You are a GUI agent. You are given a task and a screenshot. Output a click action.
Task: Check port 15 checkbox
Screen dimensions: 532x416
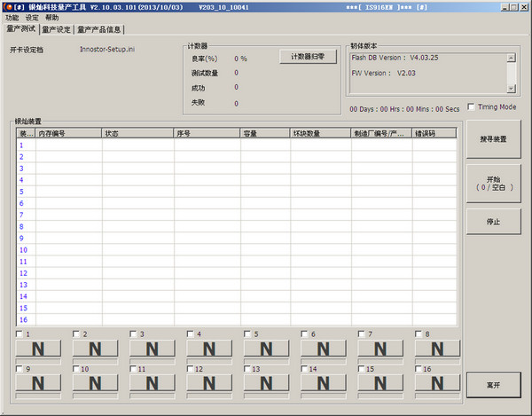pos(362,368)
